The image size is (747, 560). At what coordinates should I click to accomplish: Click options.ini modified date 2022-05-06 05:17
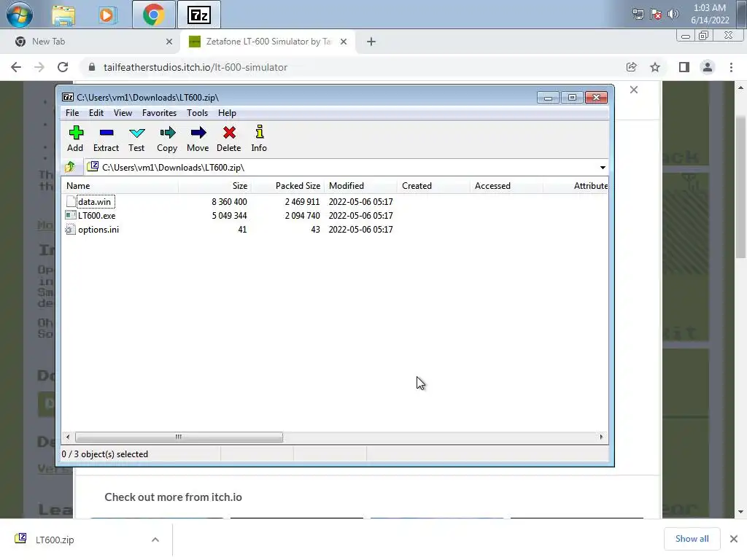coord(360,230)
